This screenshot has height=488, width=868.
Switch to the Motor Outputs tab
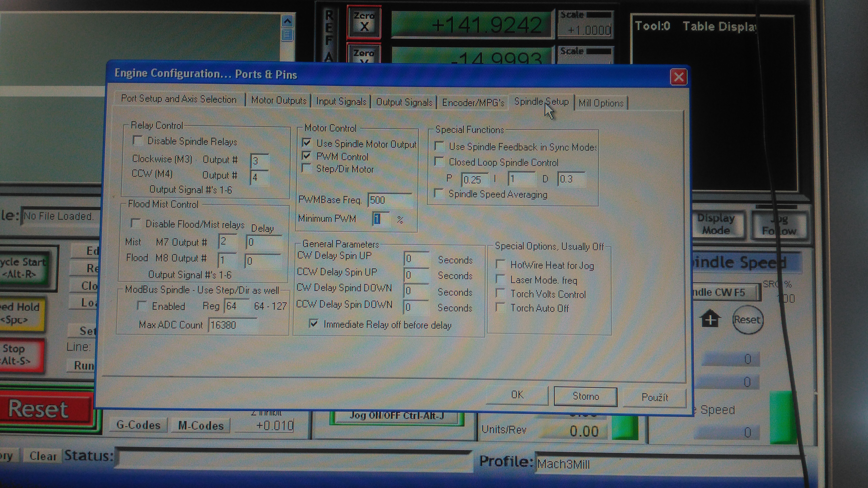click(278, 100)
